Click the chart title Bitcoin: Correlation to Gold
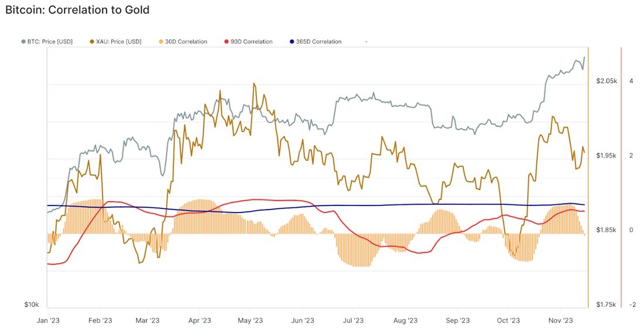This screenshot has width=644, height=329. click(x=77, y=10)
